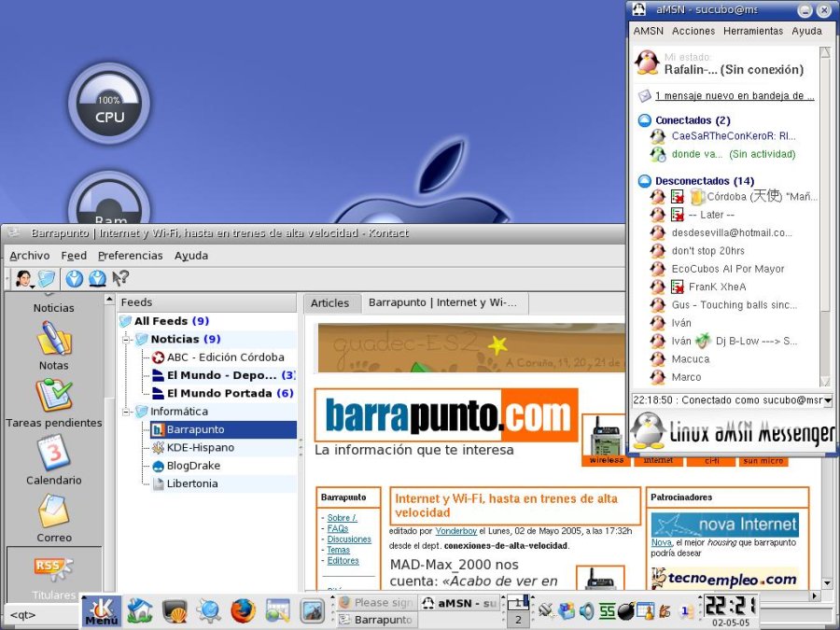This screenshot has height=630, width=840.
Task: Switch to the aMSN taskbar entry
Action: [459, 603]
